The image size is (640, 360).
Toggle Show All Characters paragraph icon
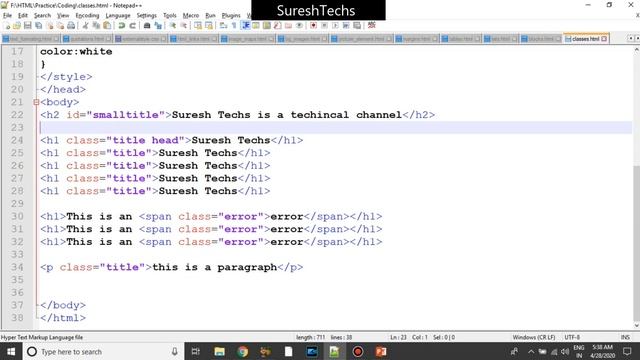point(234,26)
